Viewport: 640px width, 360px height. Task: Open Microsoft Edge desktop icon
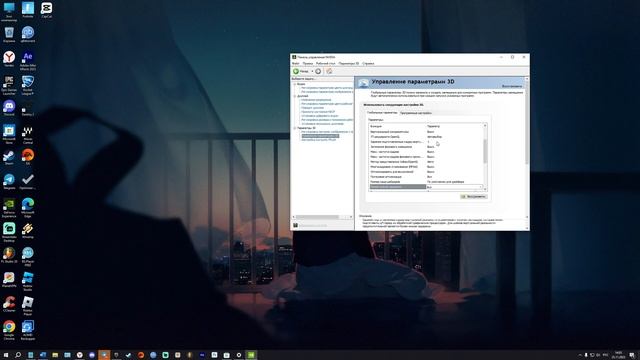coord(28,207)
